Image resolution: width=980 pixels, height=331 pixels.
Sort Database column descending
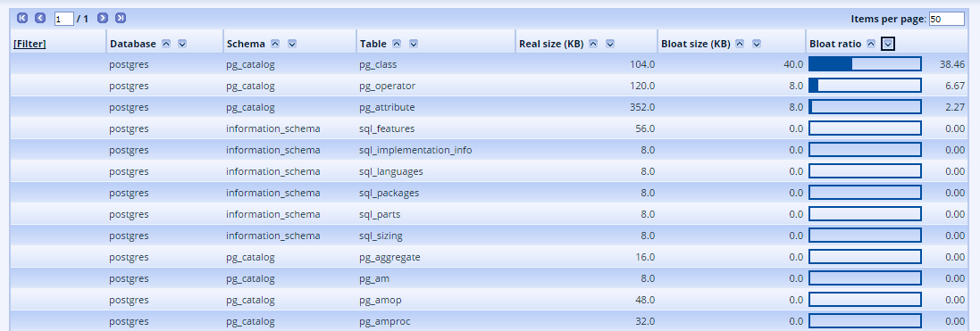pyautogui.click(x=182, y=44)
